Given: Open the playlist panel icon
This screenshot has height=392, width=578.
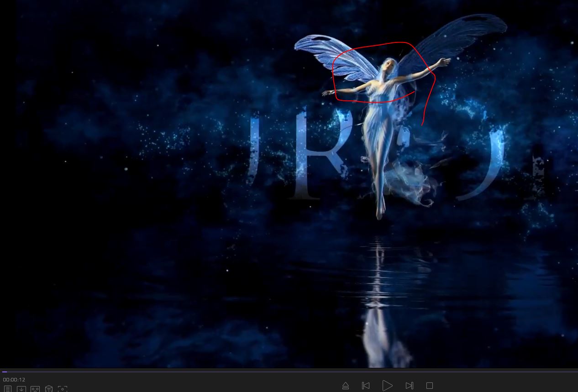Looking at the screenshot, I should pos(8,389).
